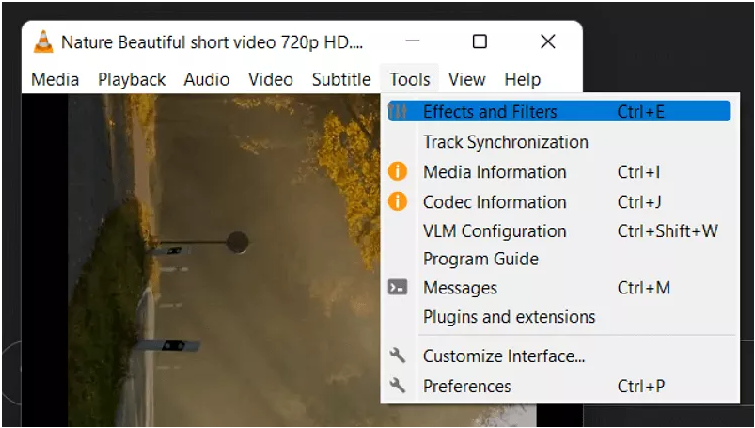Open Codec Information entry
The height and width of the screenshot is (428, 755).
pos(560,202)
